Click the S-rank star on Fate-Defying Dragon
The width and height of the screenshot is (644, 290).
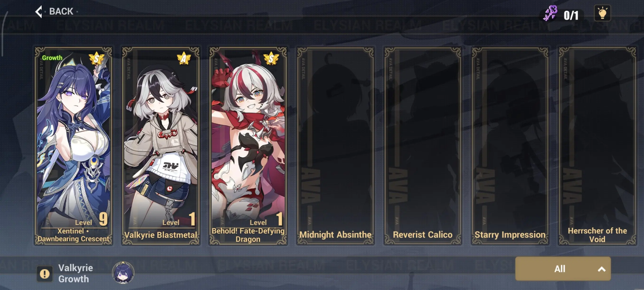(x=271, y=59)
